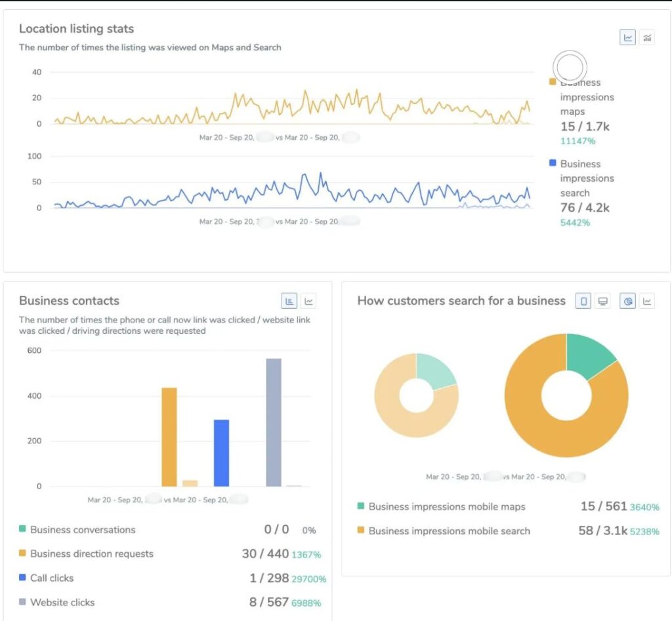Image resolution: width=672 pixels, height=621 pixels.
Task: Switch customer searches panel to line chart
Action: tap(647, 302)
